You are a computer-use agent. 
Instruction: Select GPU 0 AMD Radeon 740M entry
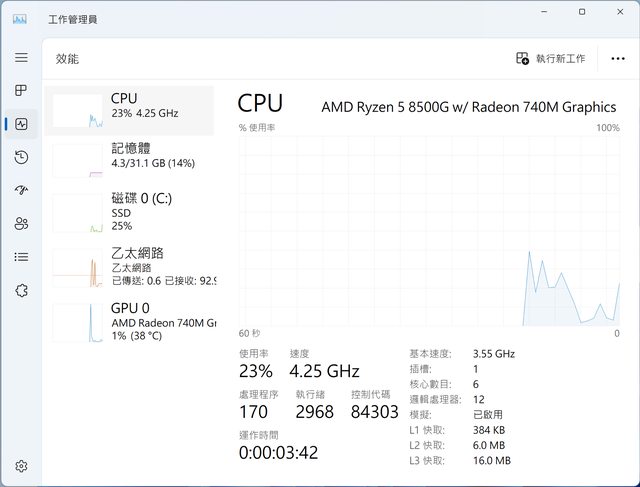[130, 321]
